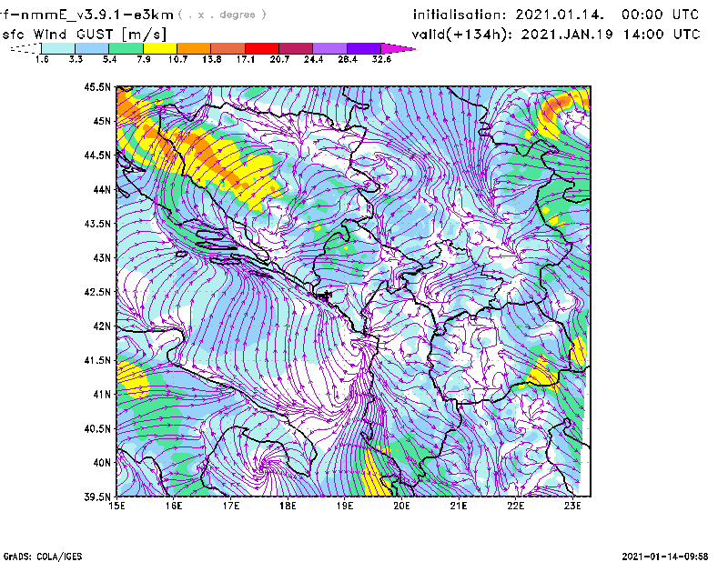Viewport: 728px width, 562px height.
Task: Click the legend value "13.8"
Action: point(212,59)
